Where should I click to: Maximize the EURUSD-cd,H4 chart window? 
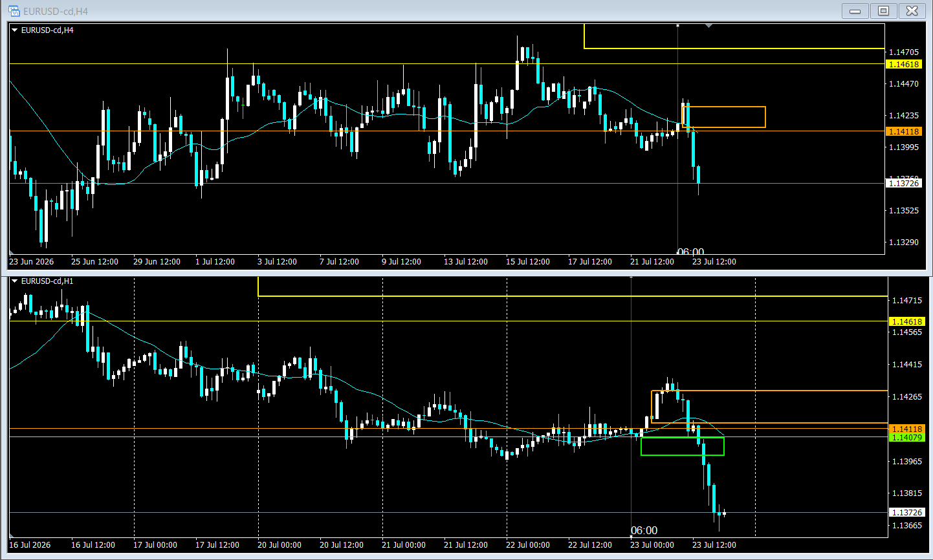883,11
